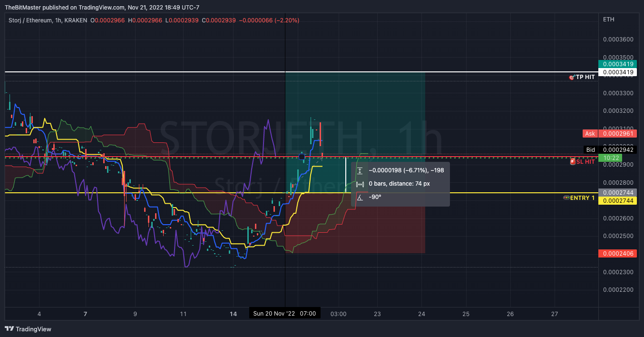The width and height of the screenshot is (644, 337).
Task: Click the green 0.0003419 price tag
Action: pos(617,64)
